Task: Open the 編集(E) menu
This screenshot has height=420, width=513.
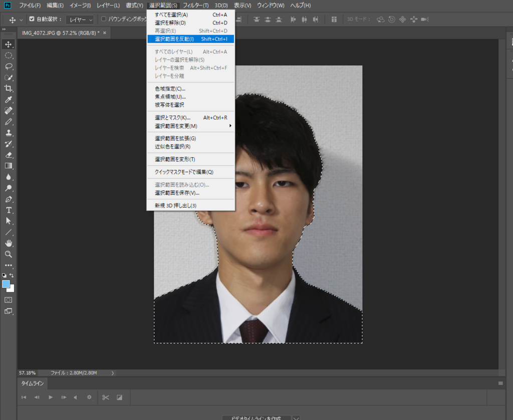Action: pyautogui.click(x=55, y=6)
